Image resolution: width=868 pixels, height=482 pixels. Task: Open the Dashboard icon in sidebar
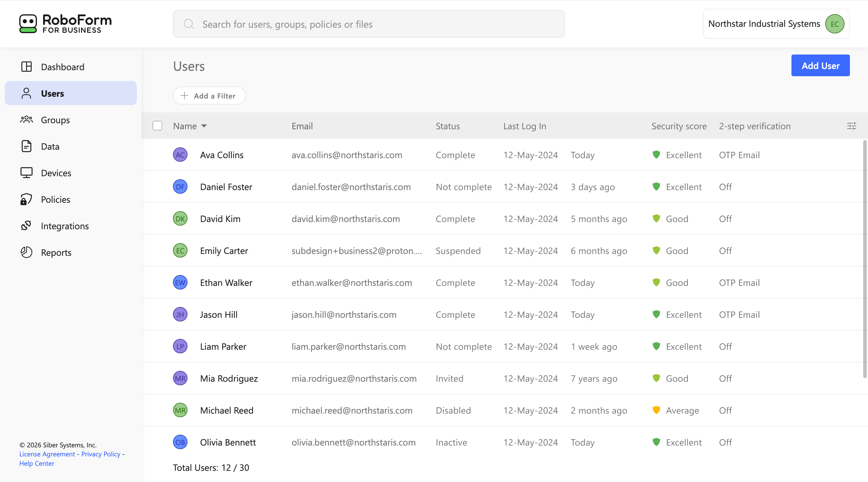26,67
